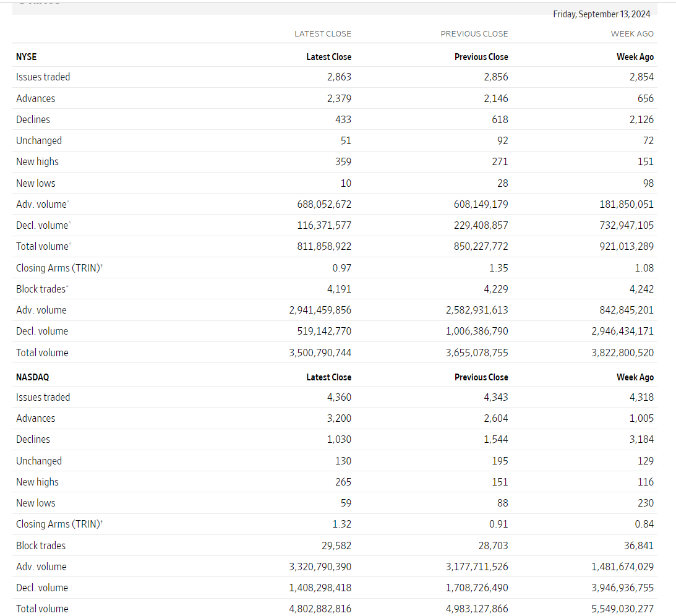Click Total volume value 5,549,030,277
The image size is (676, 616).
[623, 610]
